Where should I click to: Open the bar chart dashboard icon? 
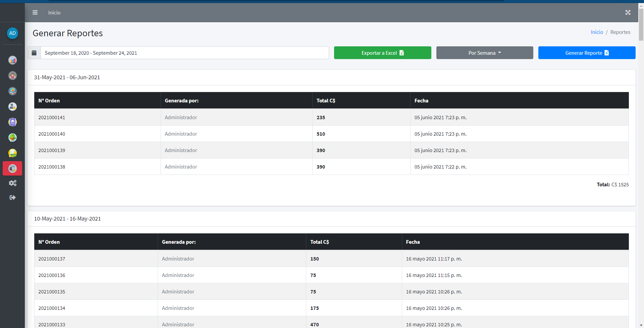pos(12,60)
